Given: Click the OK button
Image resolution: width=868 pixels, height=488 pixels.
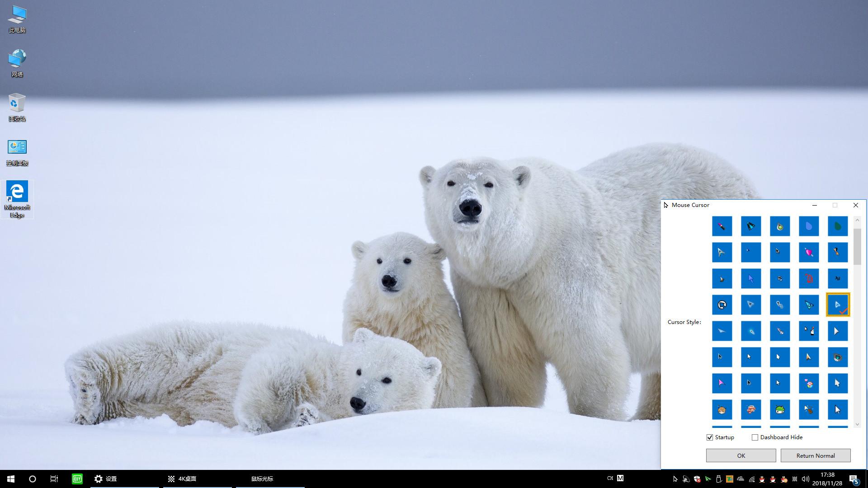Looking at the screenshot, I should [741, 455].
